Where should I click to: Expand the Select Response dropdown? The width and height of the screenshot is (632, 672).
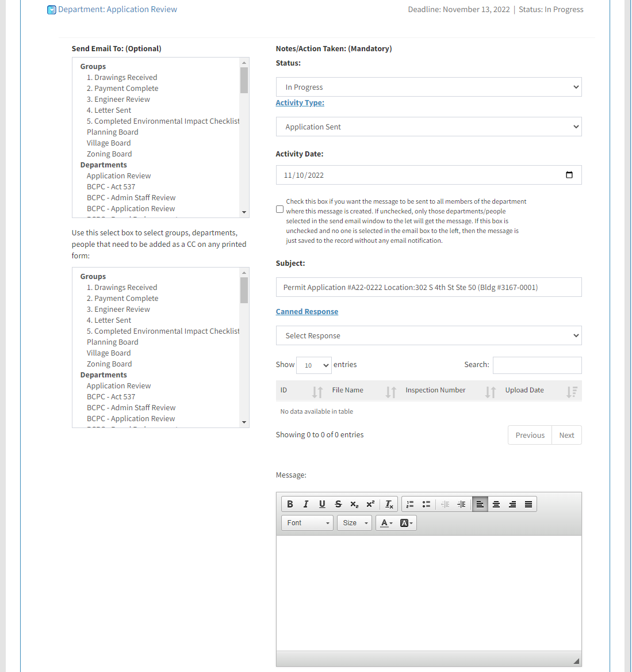(x=429, y=335)
